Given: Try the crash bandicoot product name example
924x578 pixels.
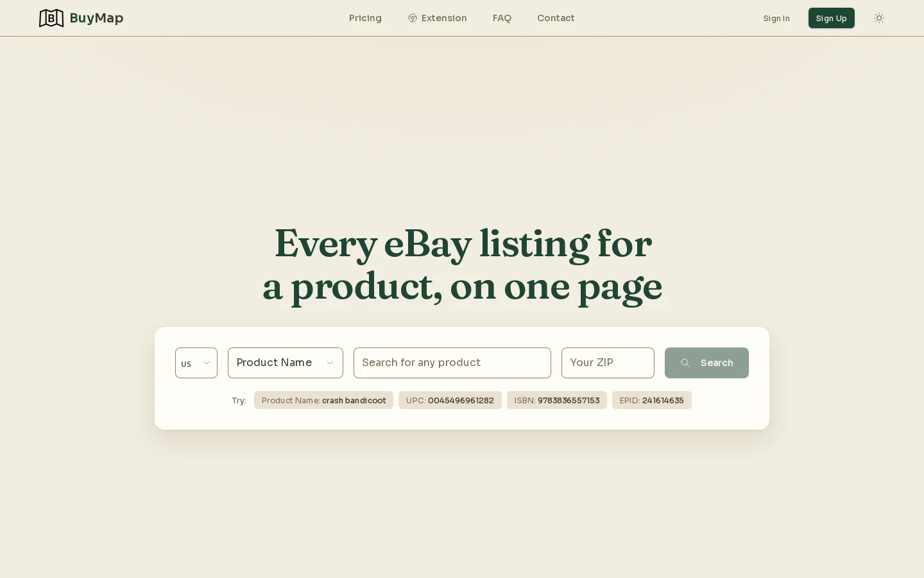Looking at the screenshot, I should pyautogui.click(x=323, y=400).
